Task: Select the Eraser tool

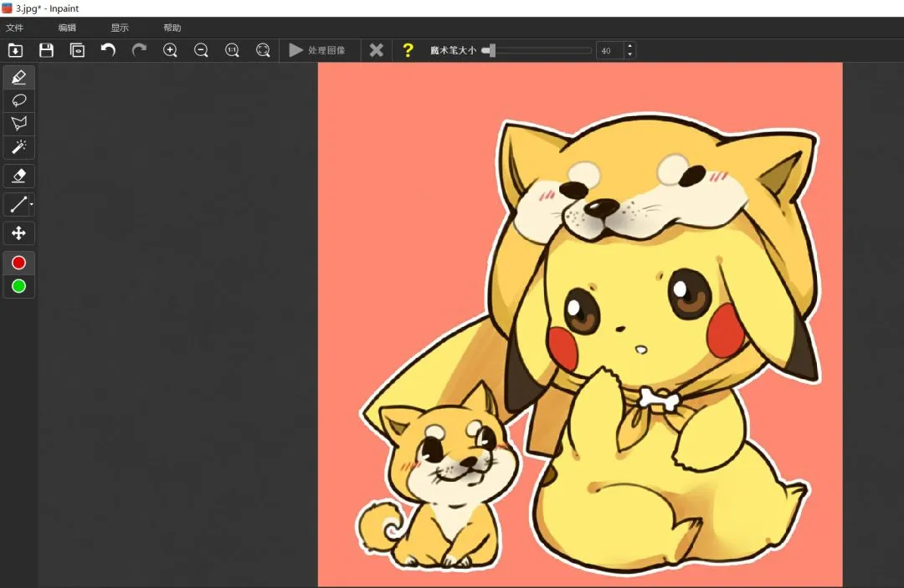Action: coord(18,176)
